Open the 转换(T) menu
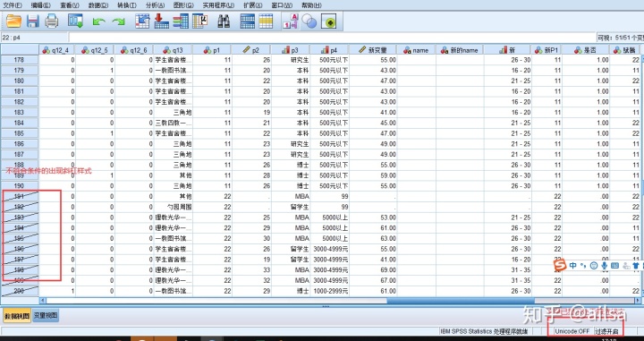The width and height of the screenshot is (644, 341). click(126, 5)
